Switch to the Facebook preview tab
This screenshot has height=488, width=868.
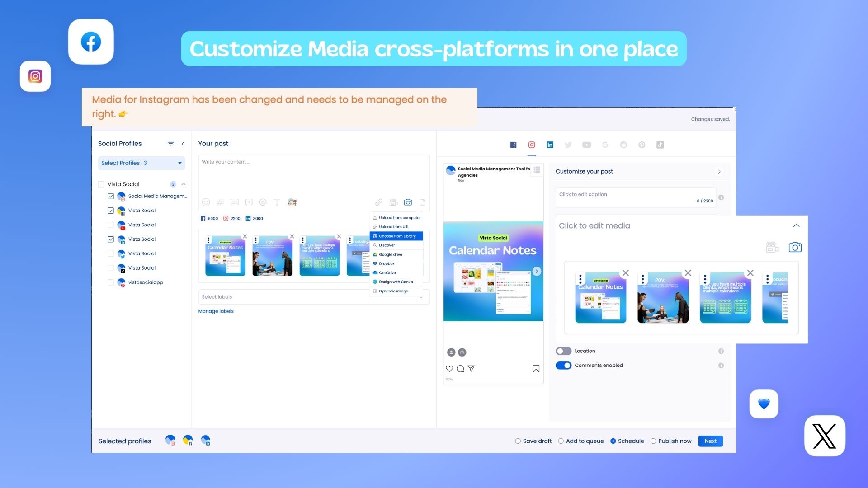[513, 145]
